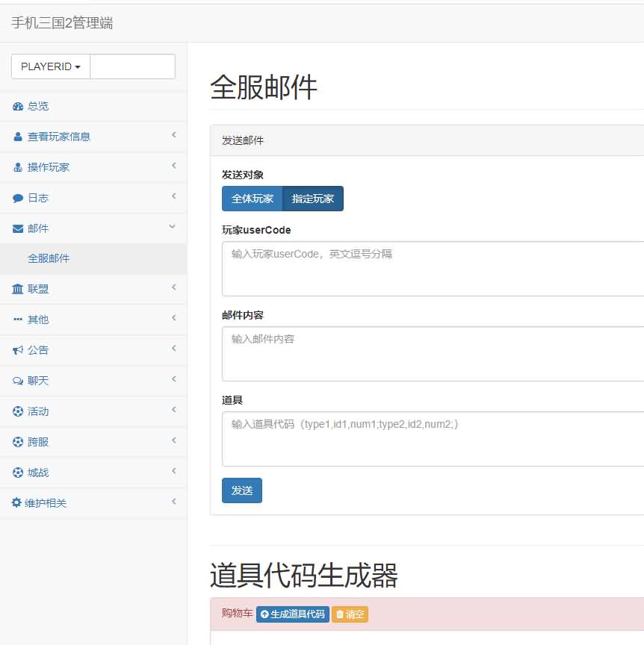Click the chat bubbles icon beside 聊天
The height and width of the screenshot is (645, 644).
pyautogui.click(x=18, y=381)
